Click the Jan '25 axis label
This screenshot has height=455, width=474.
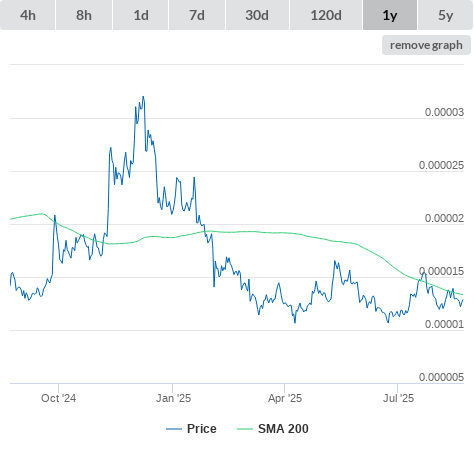[x=173, y=398]
